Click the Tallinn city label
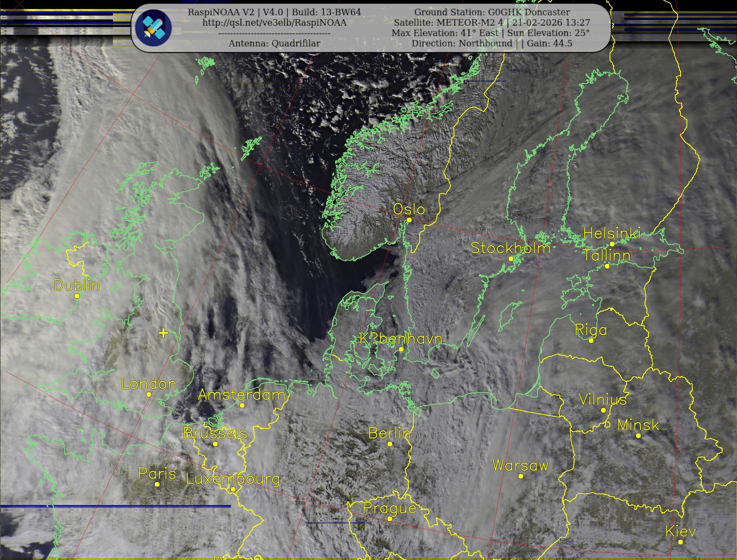The image size is (737, 560). coord(607,256)
